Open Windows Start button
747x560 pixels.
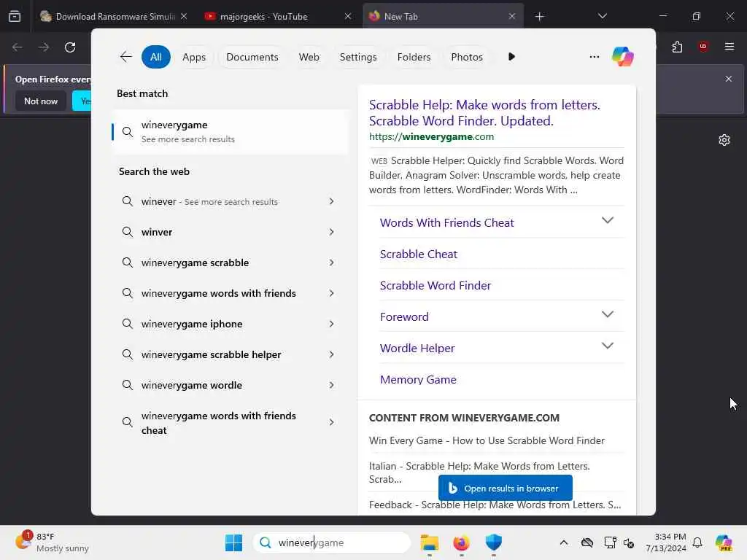click(233, 542)
